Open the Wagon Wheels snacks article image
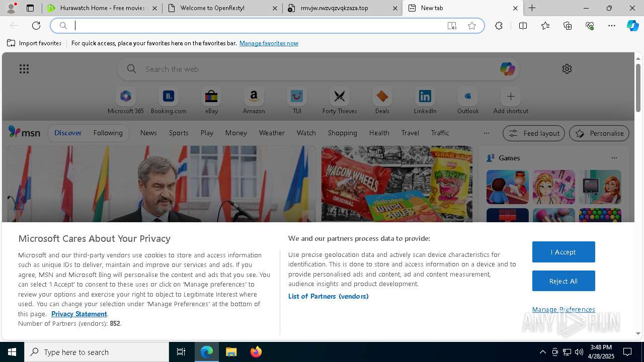The width and height of the screenshot is (644, 362). point(397,184)
